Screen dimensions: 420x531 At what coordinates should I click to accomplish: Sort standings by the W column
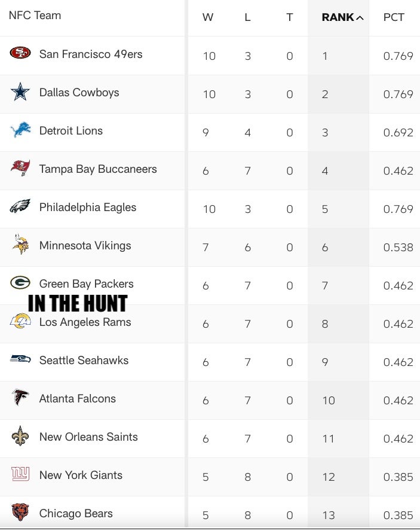click(208, 17)
